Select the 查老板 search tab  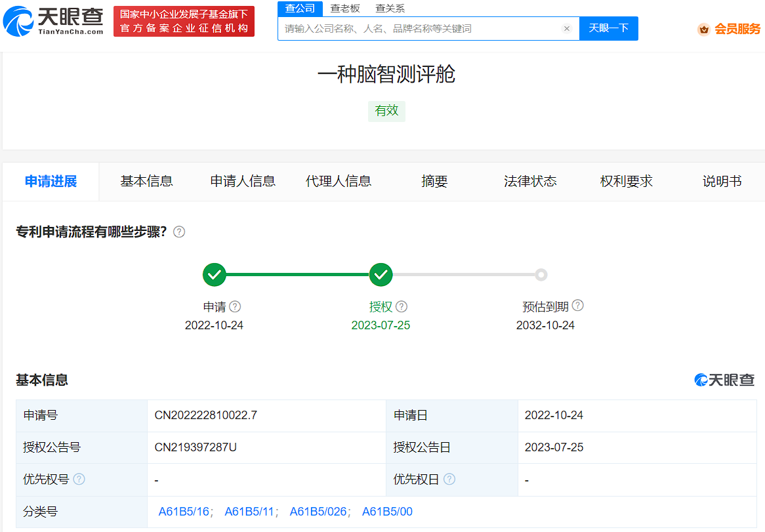(345, 9)
